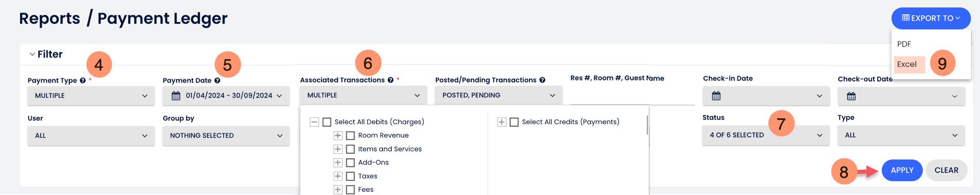This screenshot has height=195, width=980.
Task: Check Select All Credits (Payments)
Action: point(514,122)
